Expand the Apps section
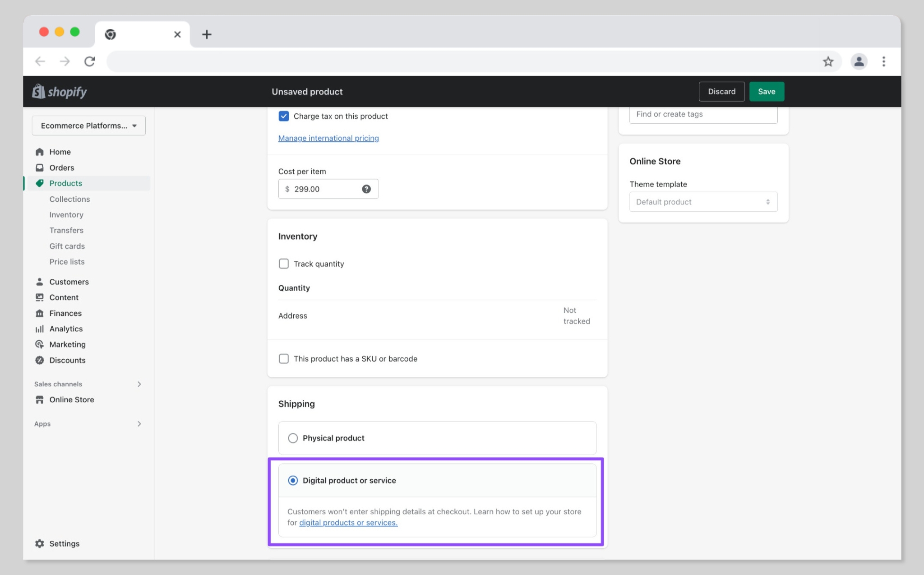 (139, 423)
